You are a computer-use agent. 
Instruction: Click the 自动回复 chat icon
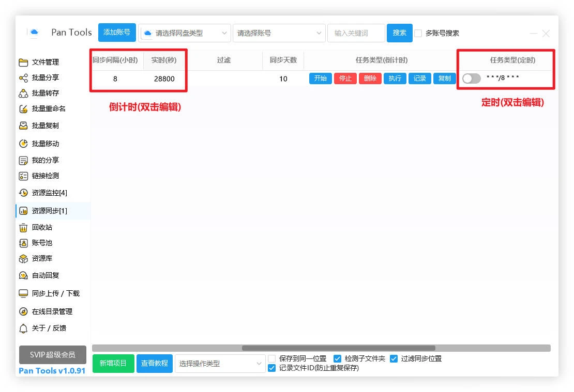pyautogui.click(x=23, y=276)
